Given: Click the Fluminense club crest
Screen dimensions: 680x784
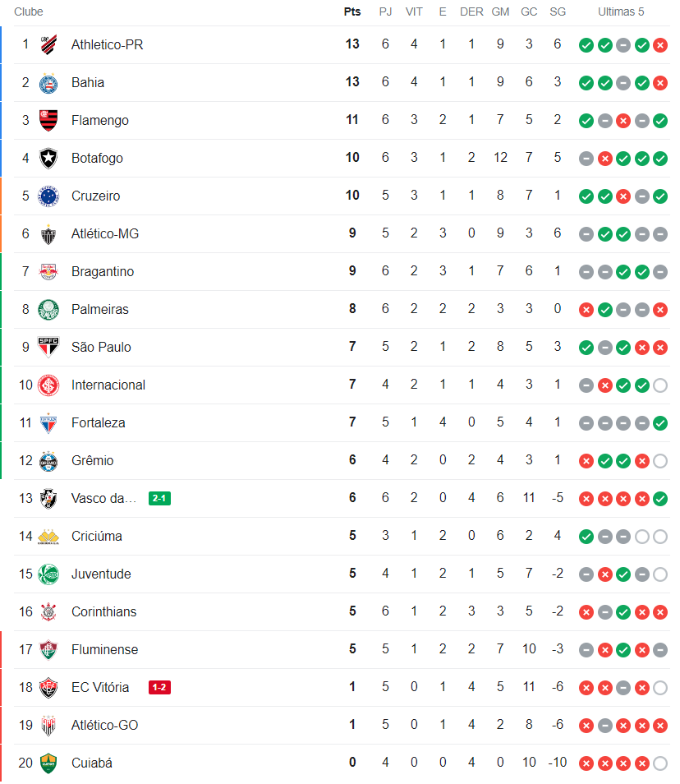Looking at the screenshot, I should click(x=48, y=649).
